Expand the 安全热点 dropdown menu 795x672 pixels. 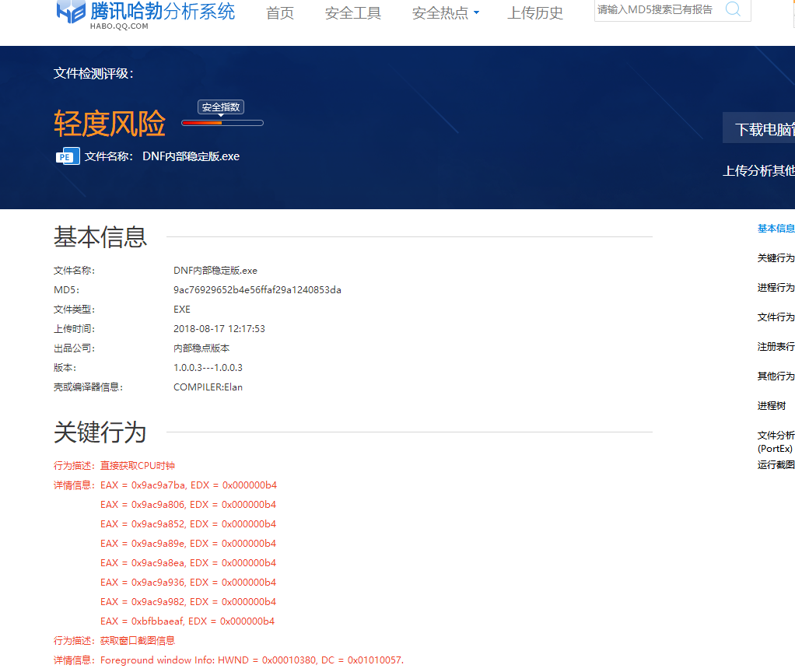tap(445, 12)
